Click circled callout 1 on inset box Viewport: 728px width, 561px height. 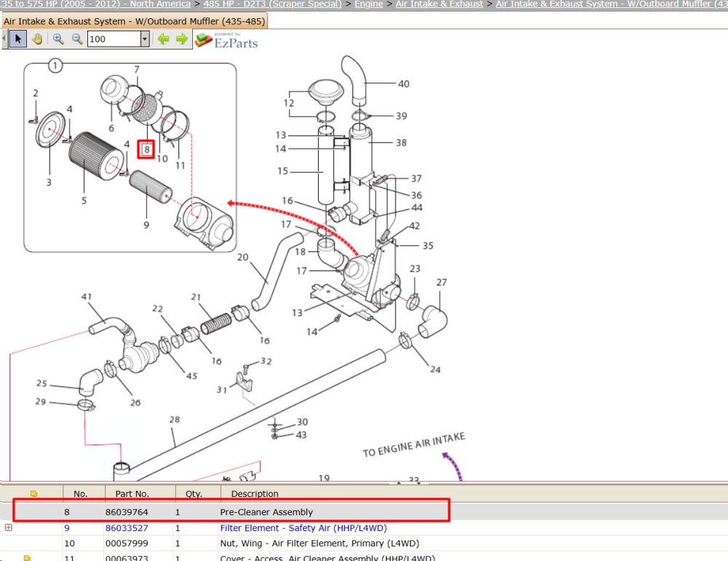[55, 66]
